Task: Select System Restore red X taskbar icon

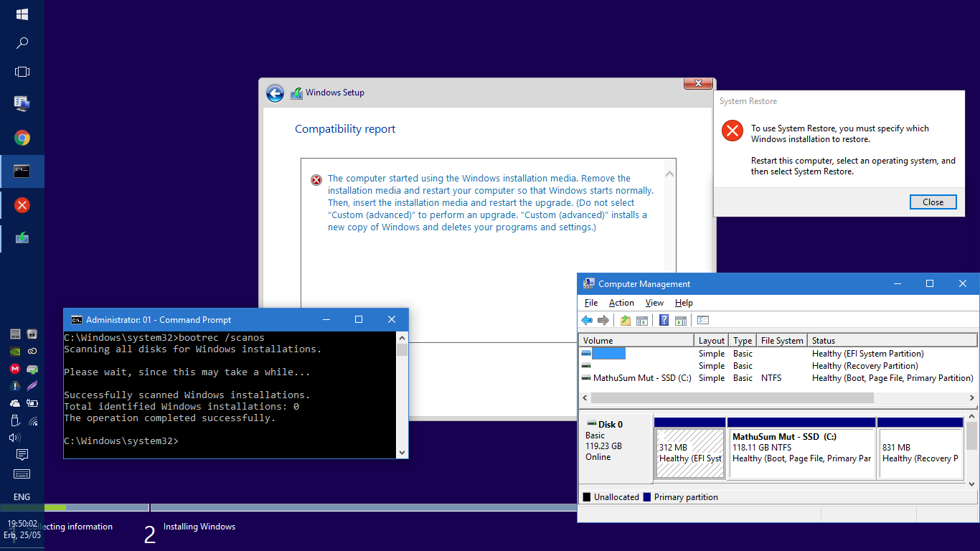Action: [x=22, y=205]
